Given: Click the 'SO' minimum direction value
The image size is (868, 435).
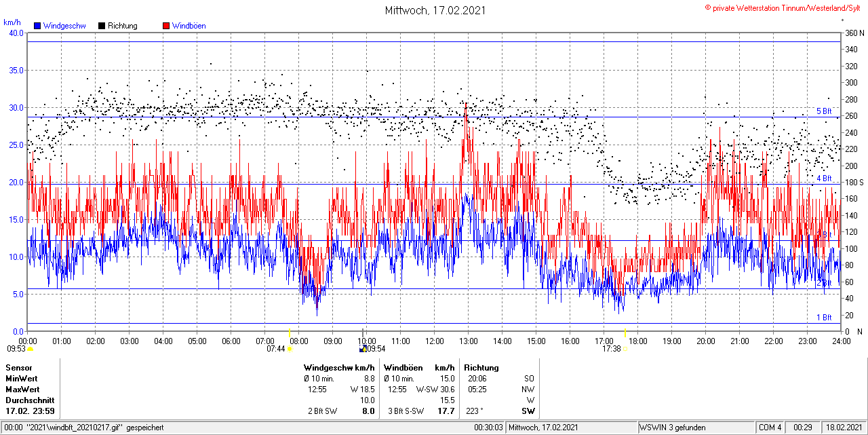Looking at the screenshot, I should coord(529,379).
